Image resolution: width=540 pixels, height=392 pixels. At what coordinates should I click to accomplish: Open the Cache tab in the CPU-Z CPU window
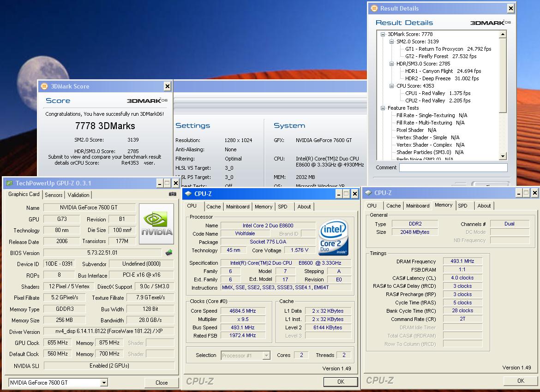[214, 207]
